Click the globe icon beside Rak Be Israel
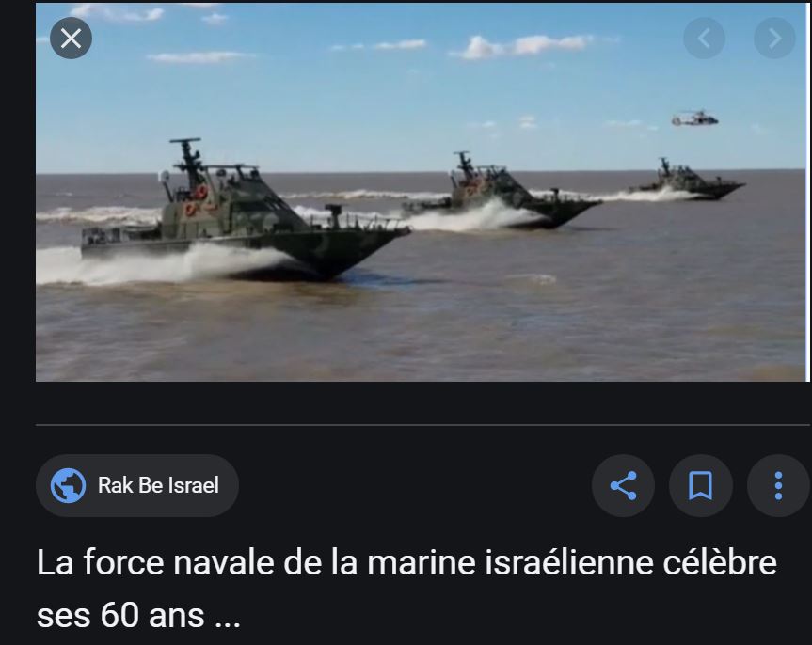This screenshot has height=645, width=812. click(x=68, y=485)
